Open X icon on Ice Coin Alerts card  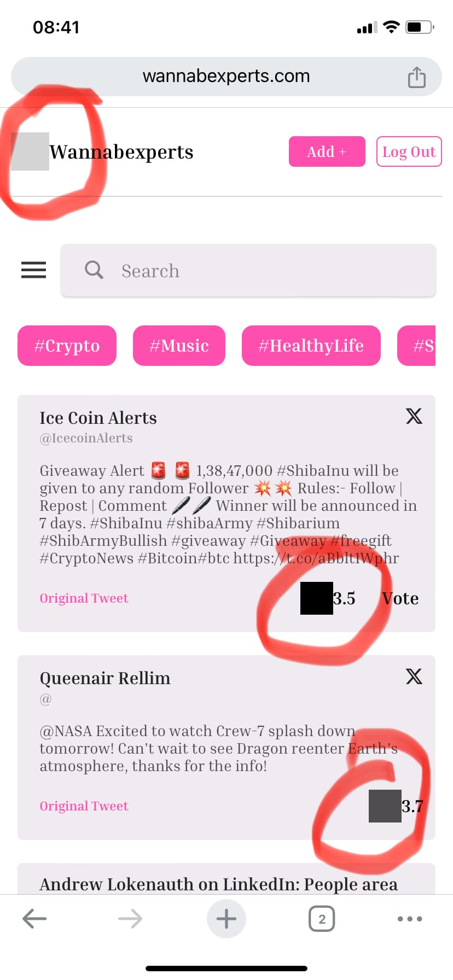(414, 416)
